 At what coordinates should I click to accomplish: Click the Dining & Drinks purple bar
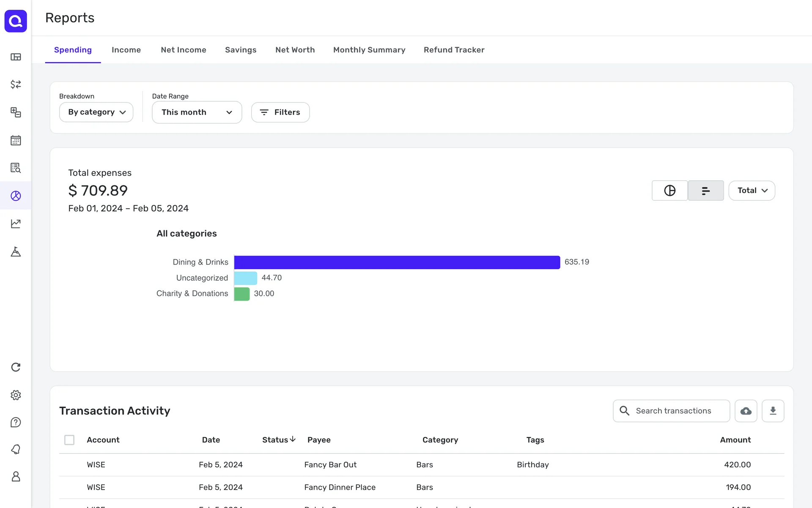397,262
